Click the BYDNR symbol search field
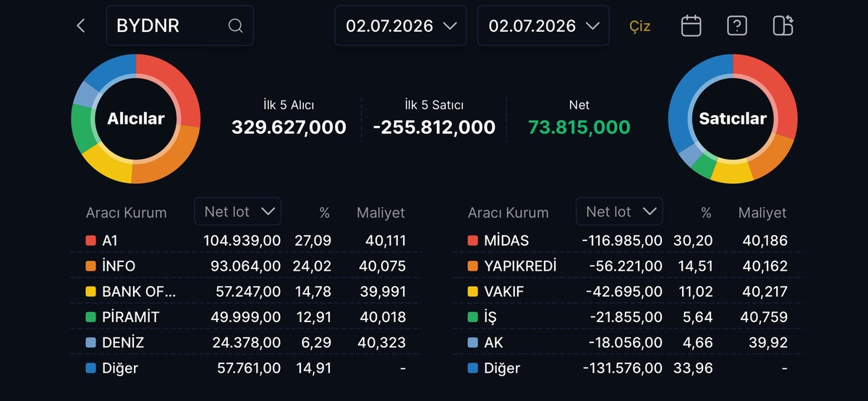Screen dimensions: 868x401 click(x=180, y=26)
